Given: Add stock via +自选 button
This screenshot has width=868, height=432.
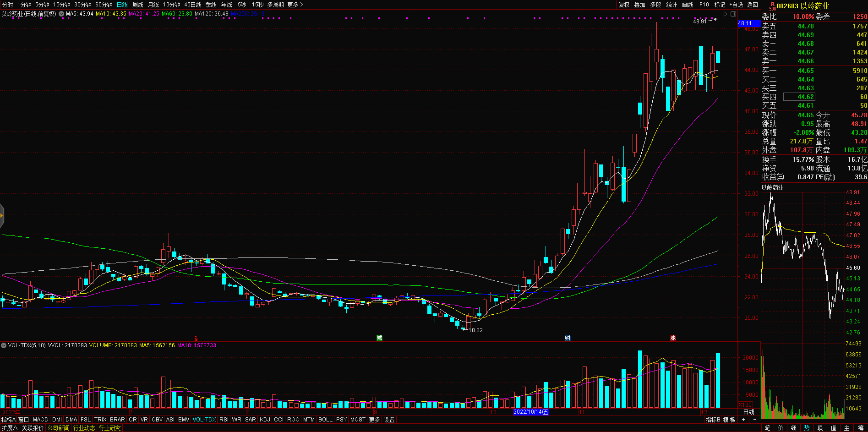Looking at the screenshot, I should [736, 5].
